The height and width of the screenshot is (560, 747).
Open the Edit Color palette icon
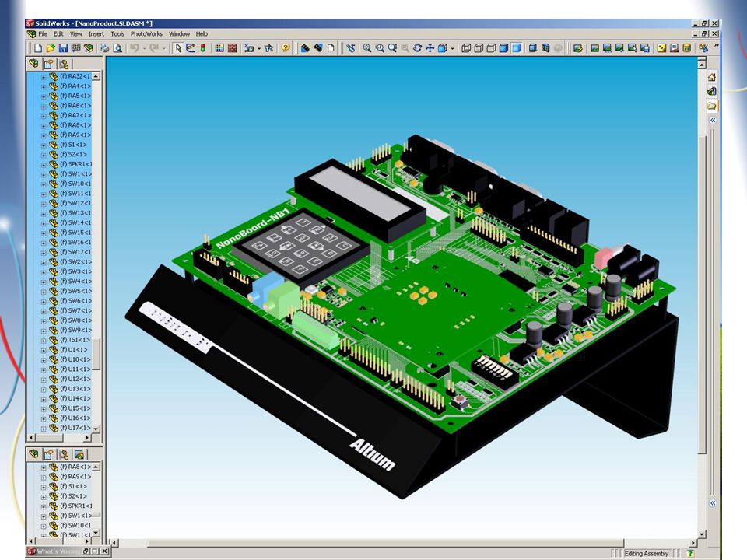pos(219,48)
